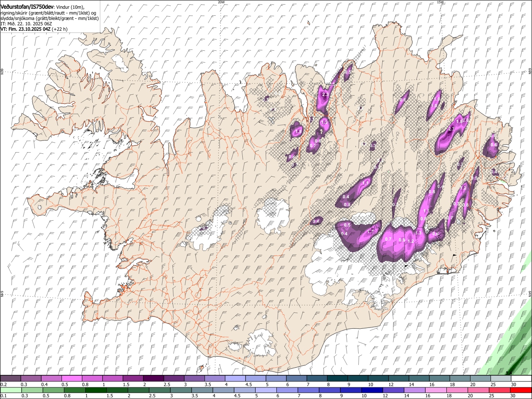Select top-row legend swatch between 0.2 and 0.3
This screenshot has width=532, height=399.
click(x=10, y=379)
